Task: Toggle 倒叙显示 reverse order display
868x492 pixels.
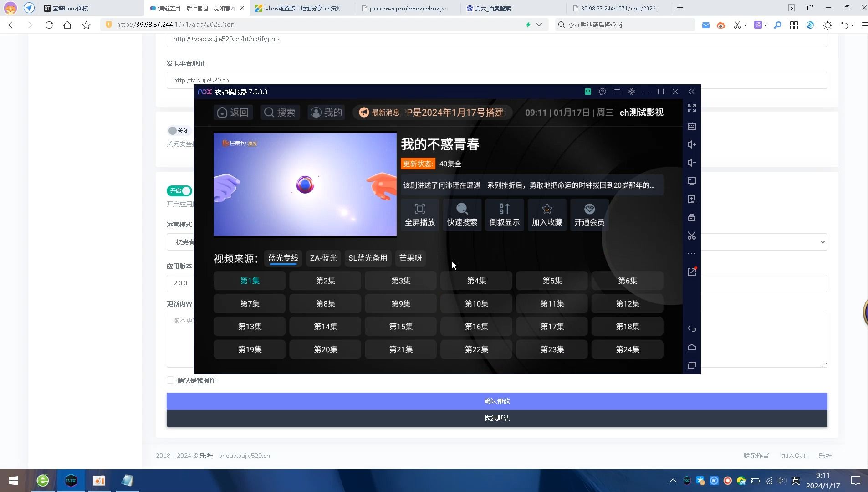Action: (x=505, y=215)
